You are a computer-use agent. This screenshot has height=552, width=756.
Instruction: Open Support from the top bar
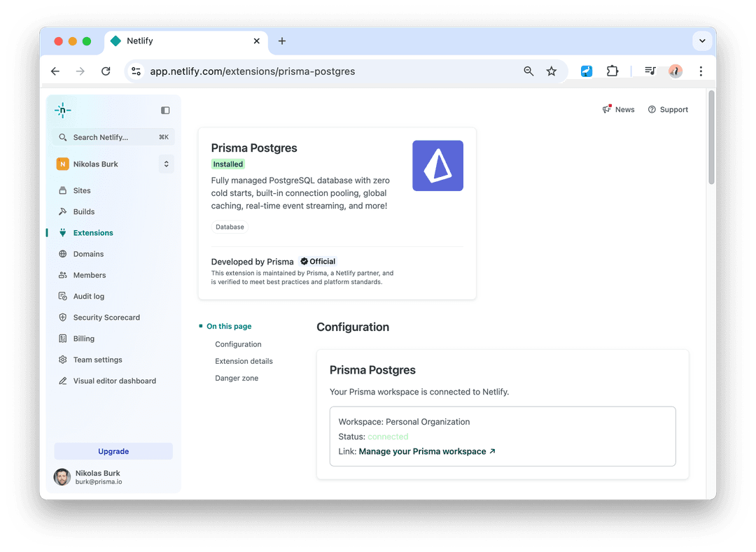coord(667,109)
